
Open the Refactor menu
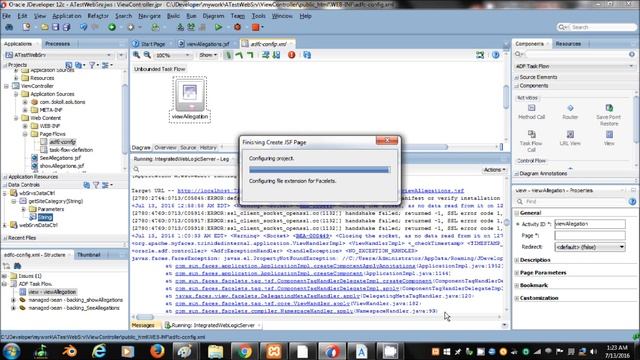tap(98, 16)
